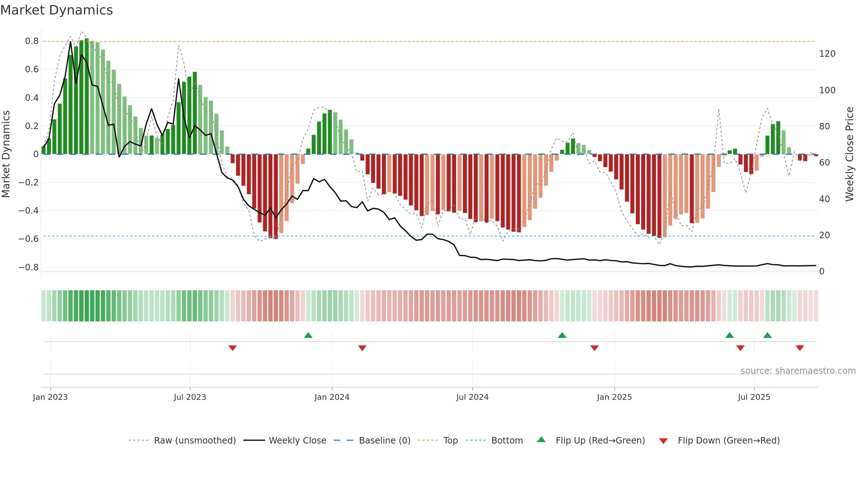The width and height of the screenshot is (868, 488).
Task: Click the 120 tick on right axis
Action: [x=827, y=54]
